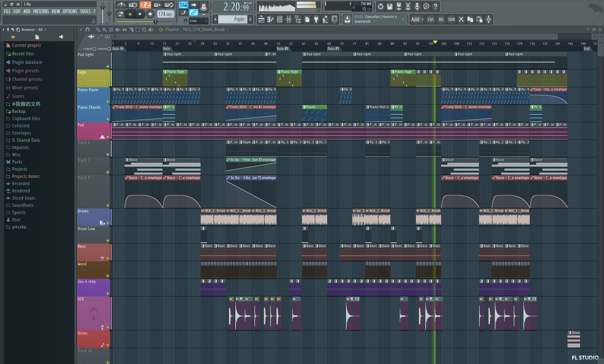The width and height of the screenshot is (604, 364).
Task: Click the metronome icon
Action: (x=121, y=5)
